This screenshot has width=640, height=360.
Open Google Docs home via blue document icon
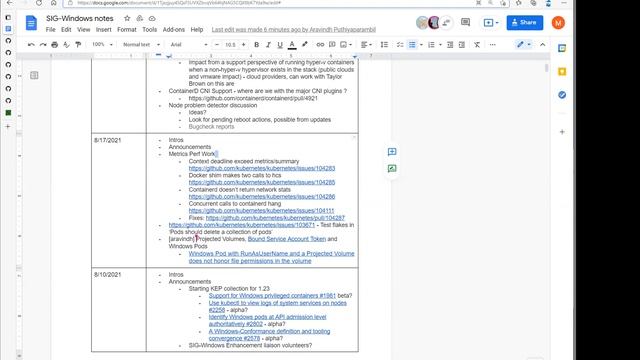pos(31,23)
